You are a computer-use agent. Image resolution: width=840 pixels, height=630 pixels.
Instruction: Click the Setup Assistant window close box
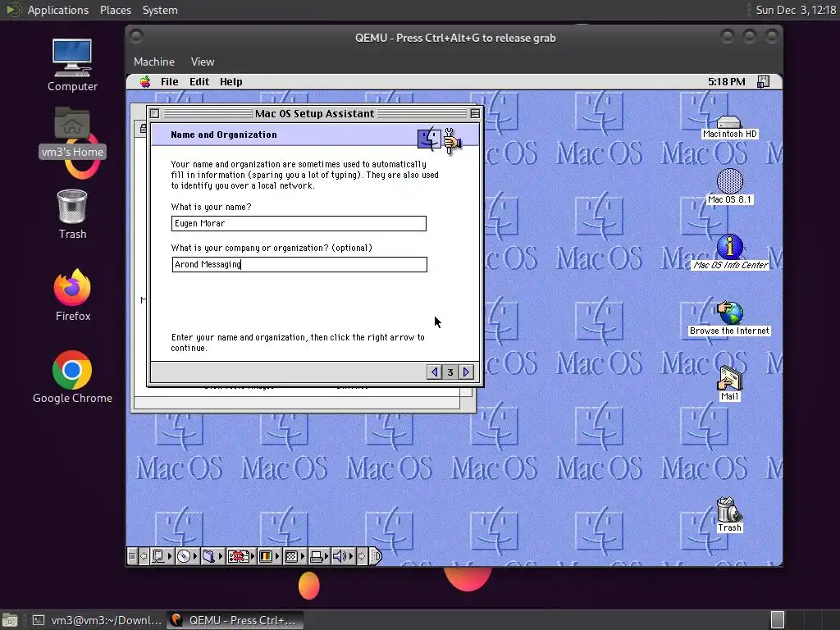point(155,113)
